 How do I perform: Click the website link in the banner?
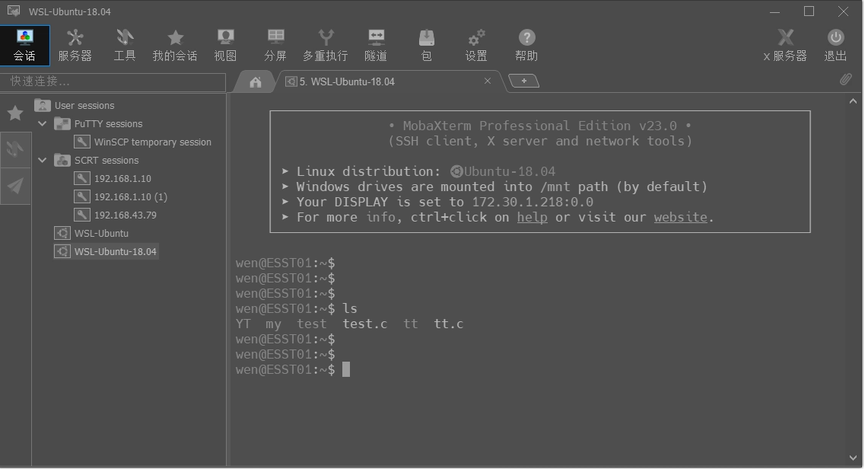(x=680, y=217)
